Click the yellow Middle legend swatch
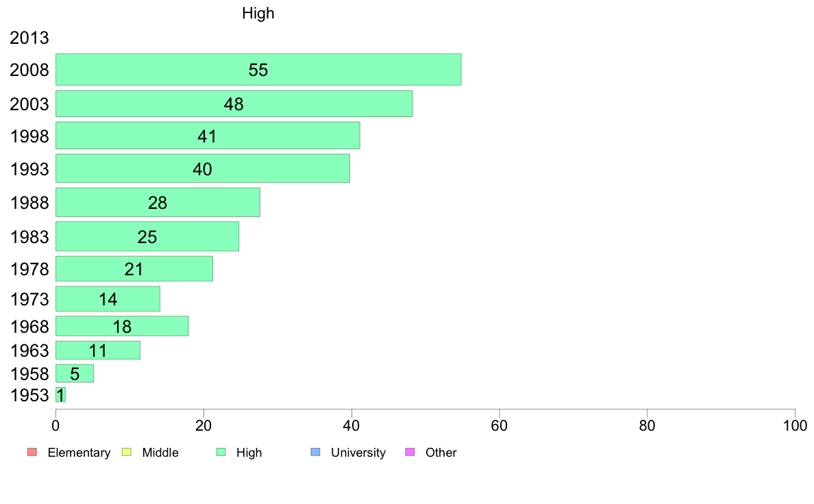Viewport: 814px width, 504px height. tap(127, 452)
